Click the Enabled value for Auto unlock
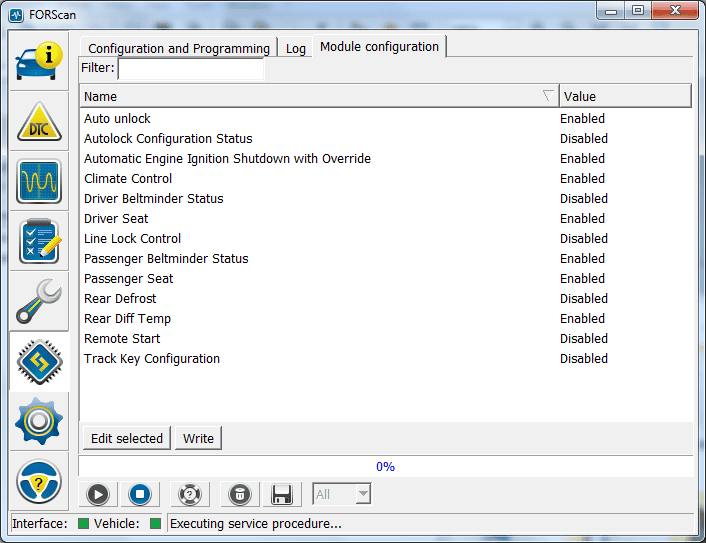 point(582,118)
